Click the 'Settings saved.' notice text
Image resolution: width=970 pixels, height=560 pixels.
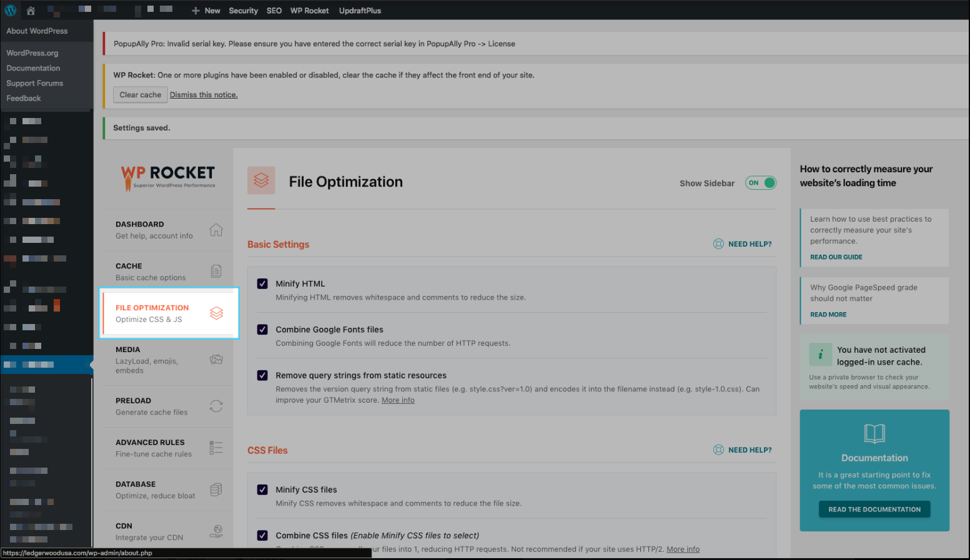[x=142, y=128]
